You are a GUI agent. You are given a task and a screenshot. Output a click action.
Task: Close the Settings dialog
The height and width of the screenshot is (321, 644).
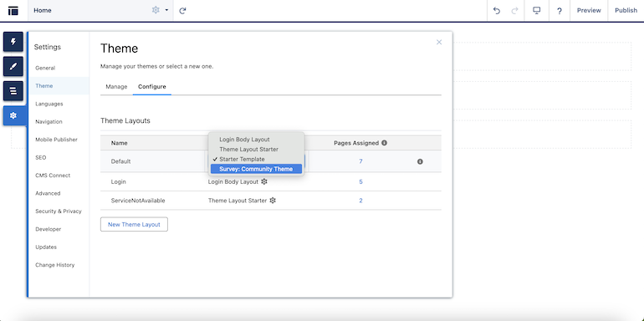[439, 42]
